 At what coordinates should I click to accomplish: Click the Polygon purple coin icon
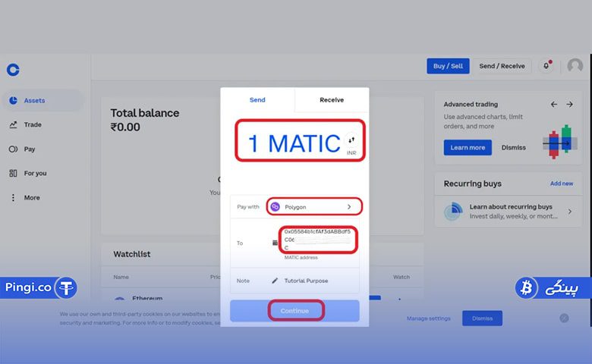[276, 207]
